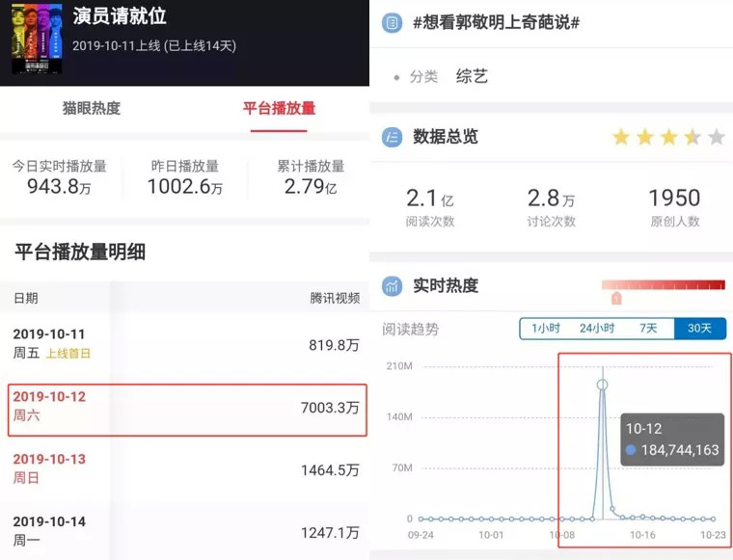This screenshot has width=733, height=560.
Task: Click the 数据总览 section icon
Action: 392,137
